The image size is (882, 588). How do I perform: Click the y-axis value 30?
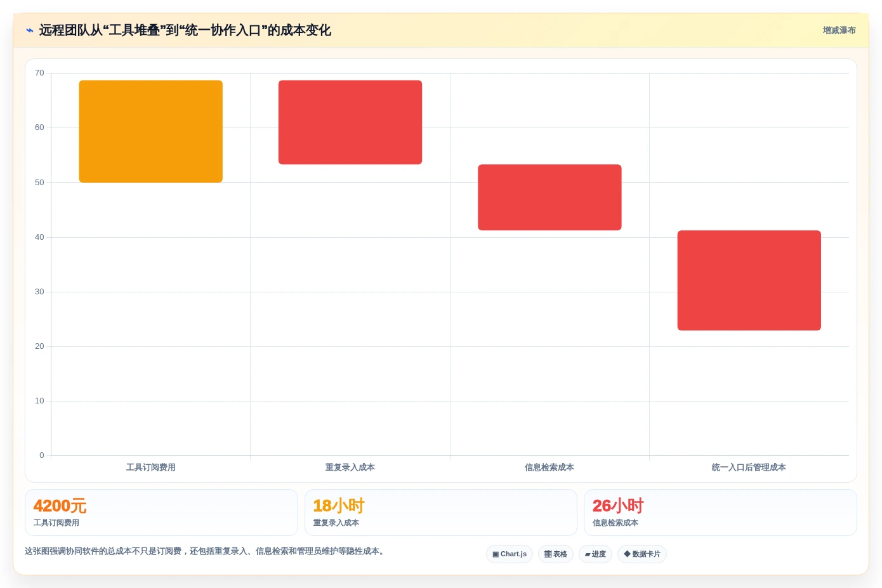tap(39, 292)
